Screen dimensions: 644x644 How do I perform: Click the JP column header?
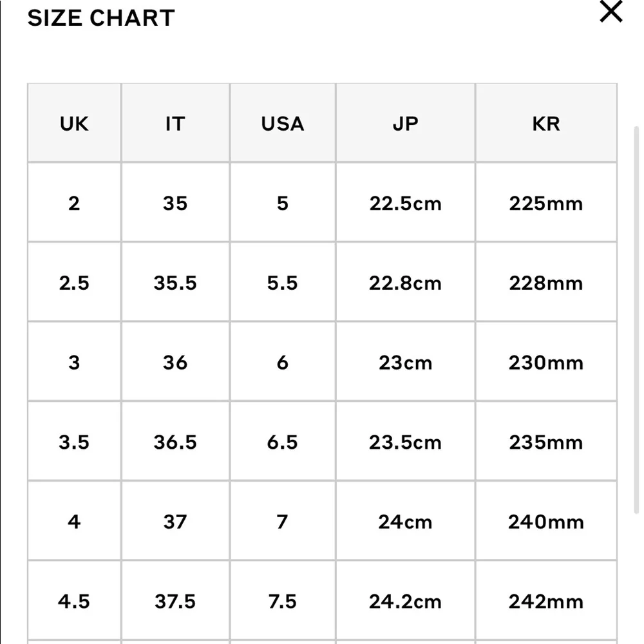[405, 124]
